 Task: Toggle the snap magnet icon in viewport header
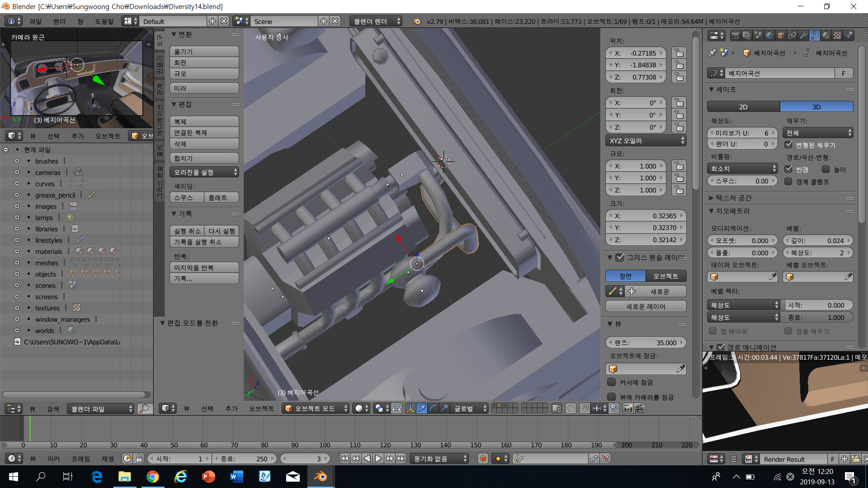click(x=585, y=408)
